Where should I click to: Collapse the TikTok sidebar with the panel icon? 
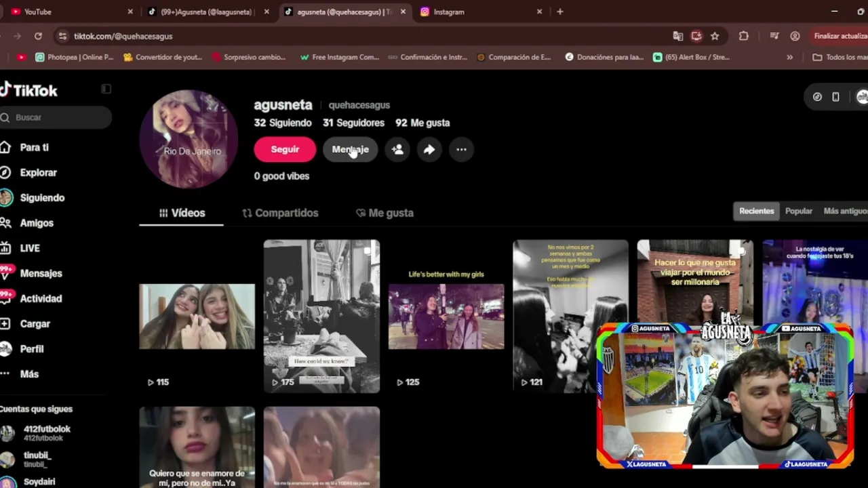tap(106, 89)
